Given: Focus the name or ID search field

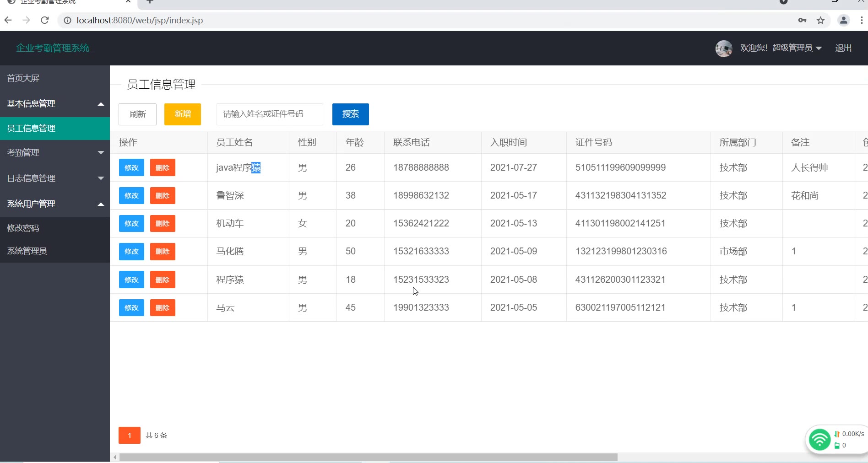Looking at the screenshot, I should point(270,114).
